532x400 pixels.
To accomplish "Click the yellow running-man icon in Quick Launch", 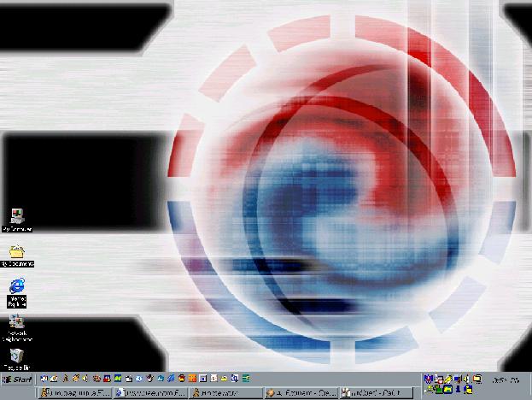I will click(x=66, y=379).
